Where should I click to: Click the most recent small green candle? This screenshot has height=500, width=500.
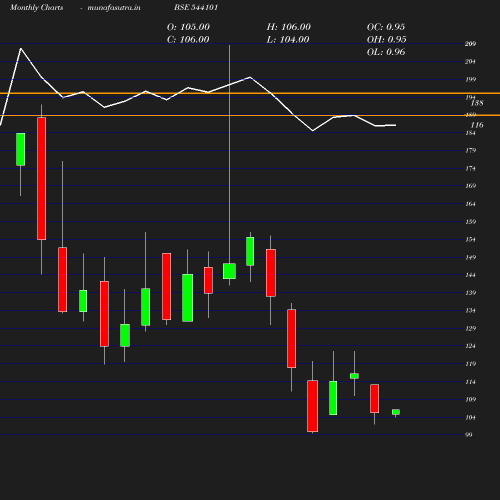[396, 412]
